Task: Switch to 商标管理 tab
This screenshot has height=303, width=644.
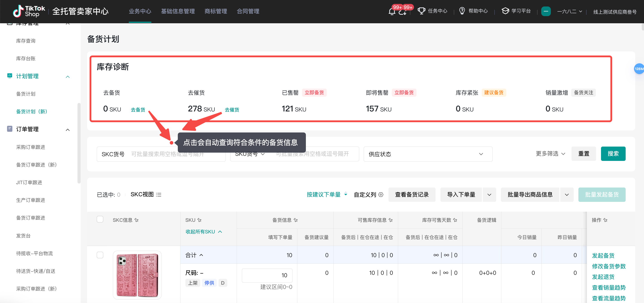Action: pyautogui.click(x=215, y=11)
